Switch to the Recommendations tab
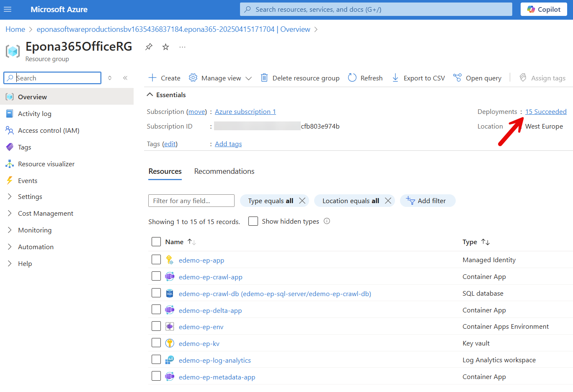The width and height of the screenshot is (573, 392). point(224,171)
